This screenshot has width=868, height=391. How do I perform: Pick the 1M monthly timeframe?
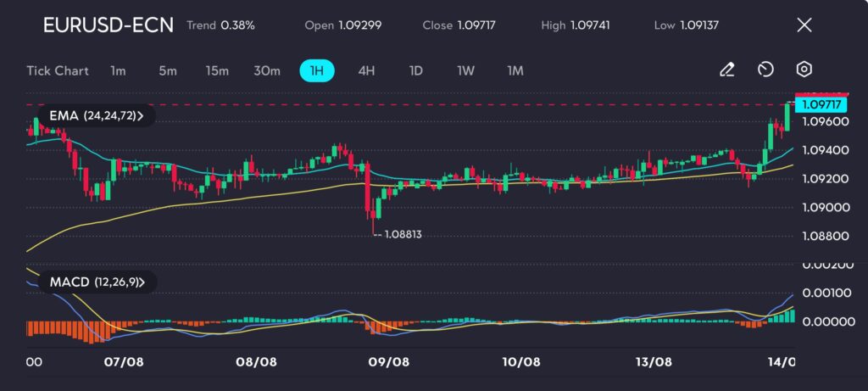(515, 70)
